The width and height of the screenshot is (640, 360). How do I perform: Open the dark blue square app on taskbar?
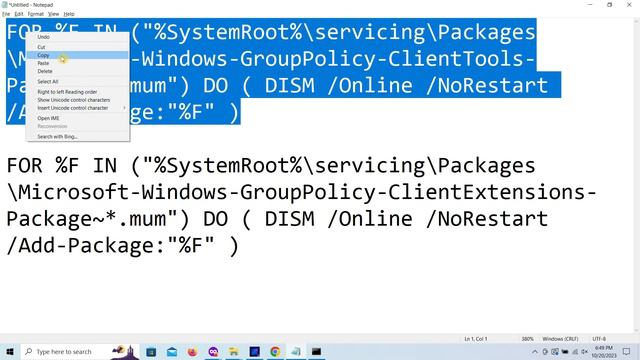[254, 351]
